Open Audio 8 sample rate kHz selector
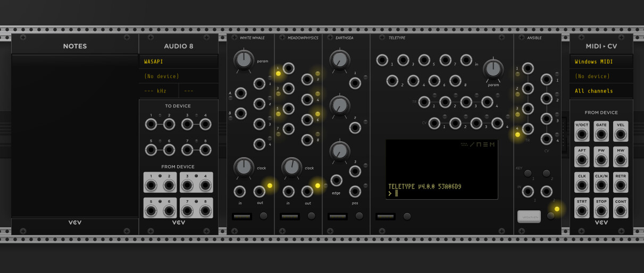This screenshot has width=644, height=273. pos(158,91)
